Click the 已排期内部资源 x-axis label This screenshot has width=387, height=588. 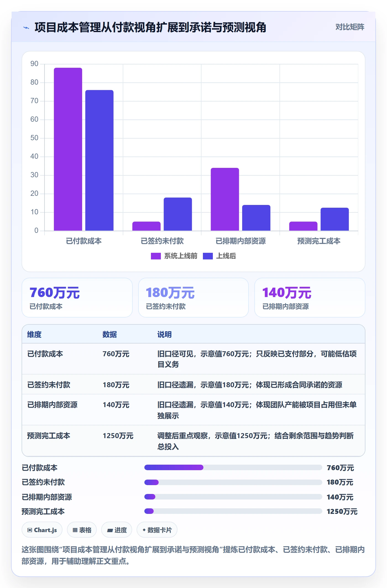[240, 241]
